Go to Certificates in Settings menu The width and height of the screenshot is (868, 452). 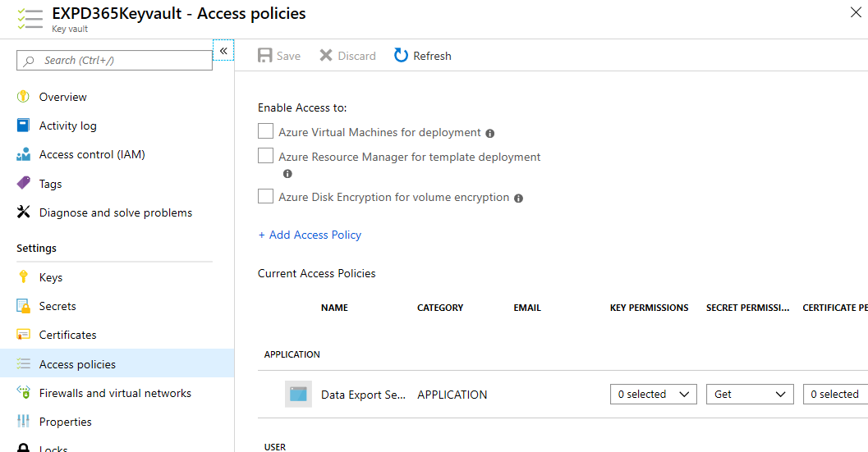click(67, 335)
